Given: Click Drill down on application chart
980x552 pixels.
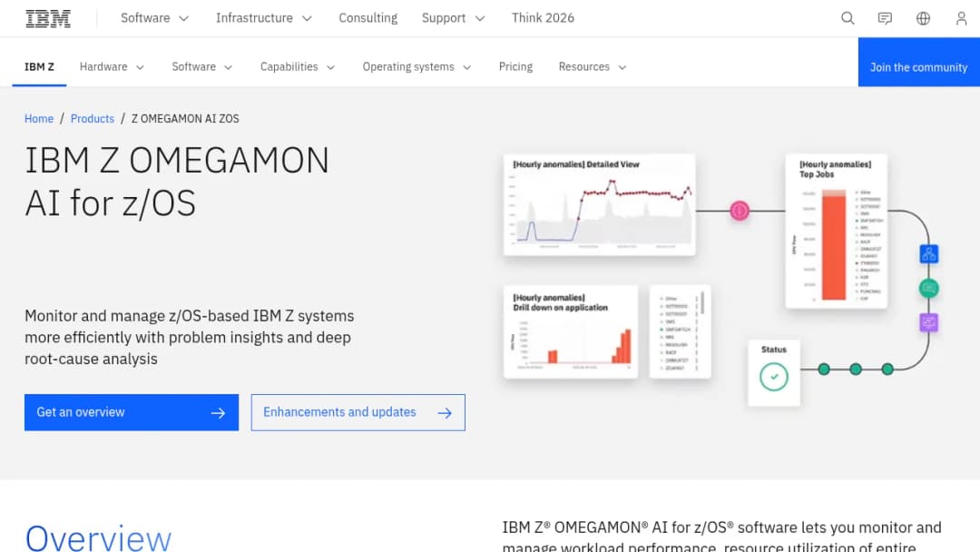Looking at the screenshot, I should pos(571,331).
